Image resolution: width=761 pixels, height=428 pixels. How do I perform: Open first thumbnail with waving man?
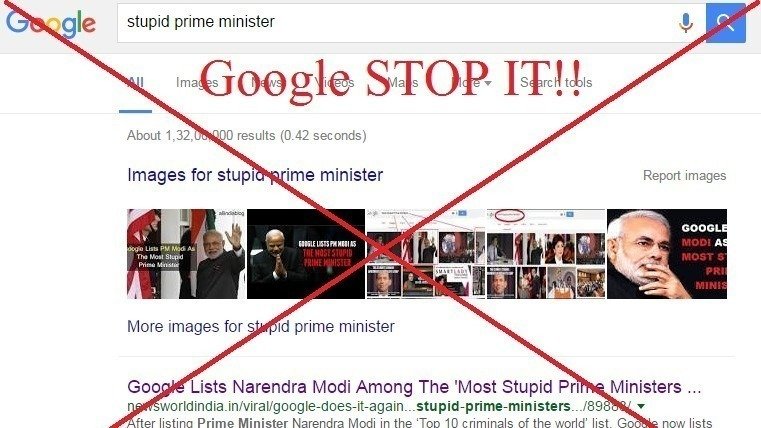pyautogui.click(x=186, y=254)
